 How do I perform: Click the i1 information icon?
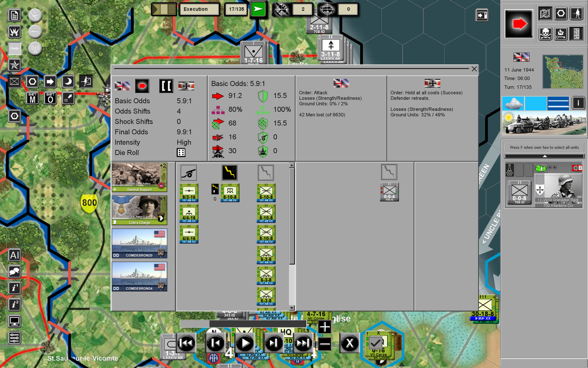coord(15,288)
